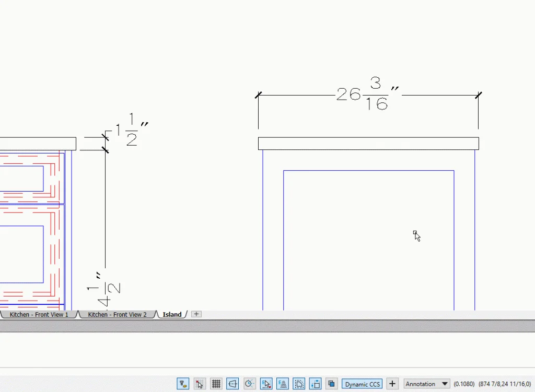
Task: Toggle Ortho mode icon in status bar
Action: [232, 384]
